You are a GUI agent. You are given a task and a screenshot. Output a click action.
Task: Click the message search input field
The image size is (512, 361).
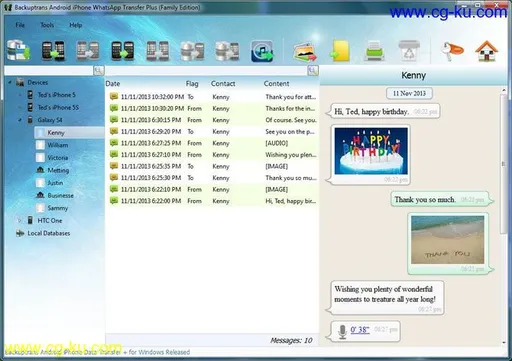[206, 70]
